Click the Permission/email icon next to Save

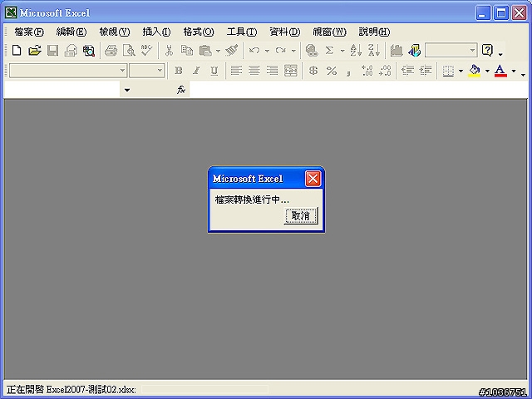tap(71, 51)
